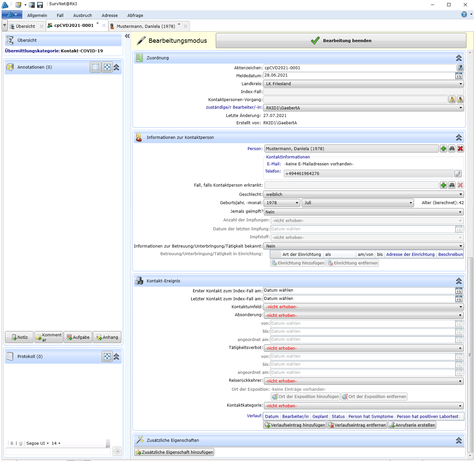
Task: Toggle bold formatting in note editor
Action: pos(12,443)
